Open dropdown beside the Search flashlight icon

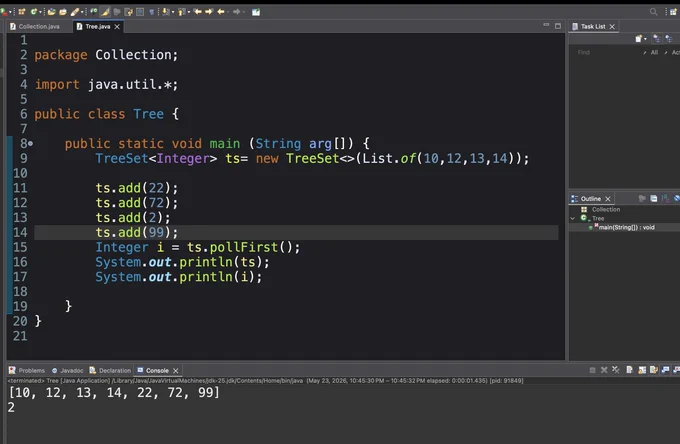pyautogui.click(x=82, y=12)
